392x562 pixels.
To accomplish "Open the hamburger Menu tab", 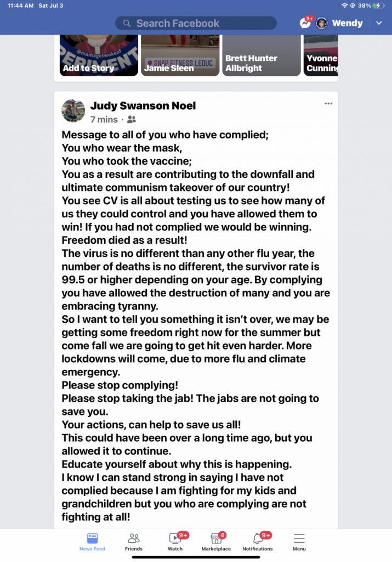I will [299, 541].
